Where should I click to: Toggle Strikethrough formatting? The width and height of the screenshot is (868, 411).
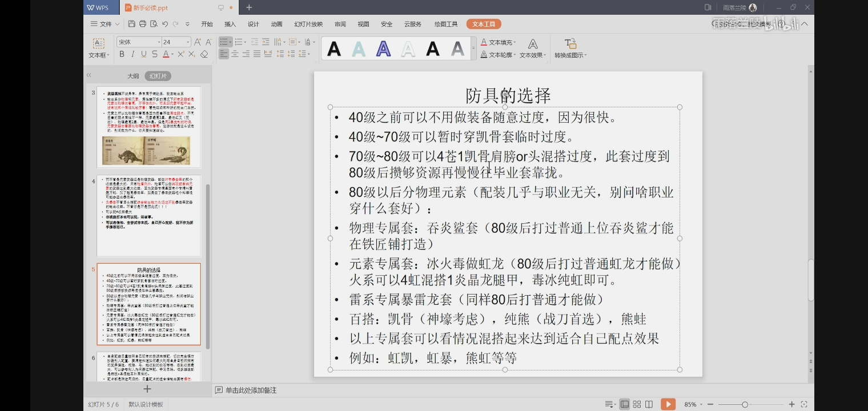(x=154, y=54)
